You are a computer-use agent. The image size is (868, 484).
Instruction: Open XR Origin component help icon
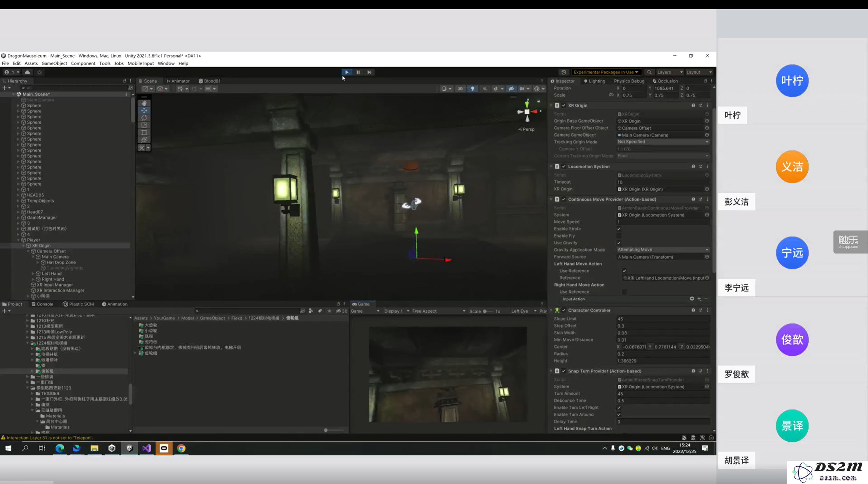coord(693,105)
